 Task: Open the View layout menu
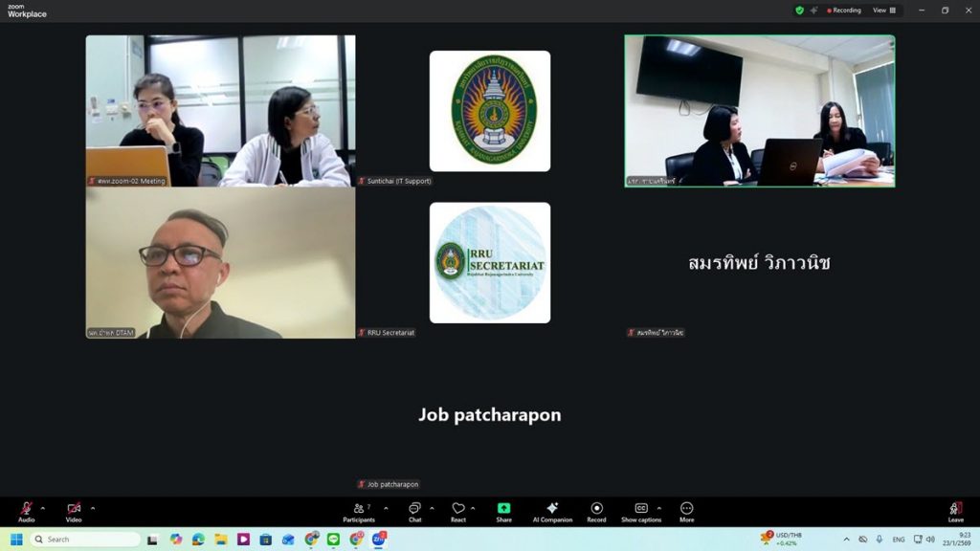coord(884,11)
